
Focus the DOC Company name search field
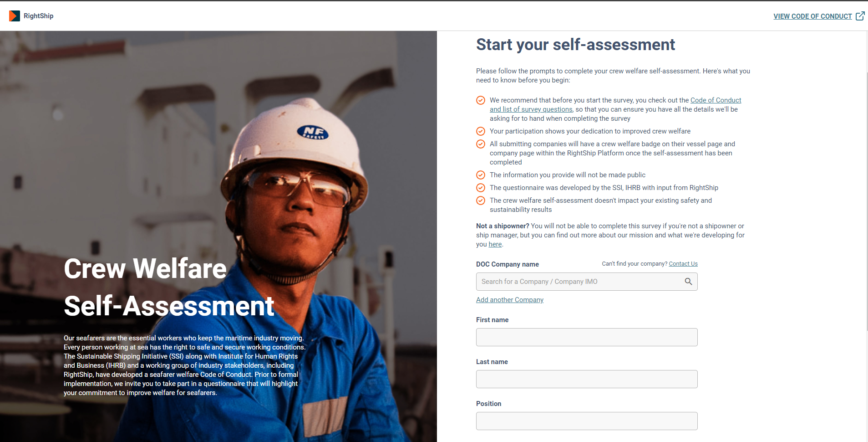click(x=578, y=282)
